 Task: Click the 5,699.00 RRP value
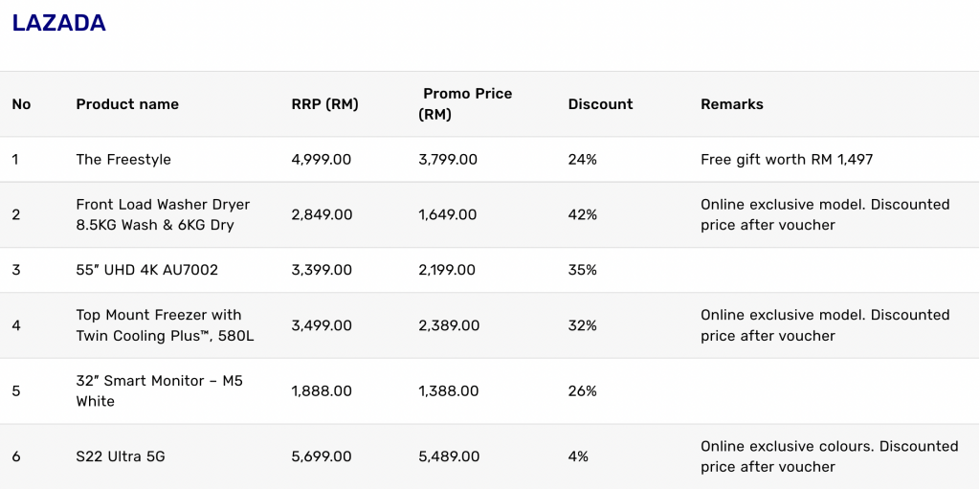pyautogui.click(x=322, y=456)
